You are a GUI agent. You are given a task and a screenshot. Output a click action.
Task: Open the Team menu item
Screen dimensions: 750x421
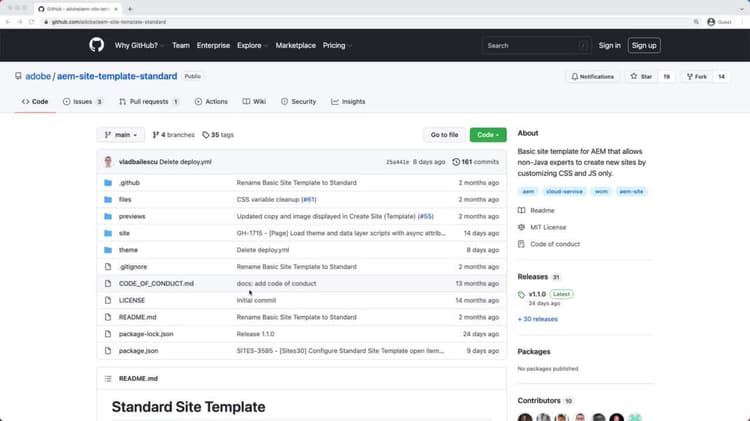click(x=181, y=45)
